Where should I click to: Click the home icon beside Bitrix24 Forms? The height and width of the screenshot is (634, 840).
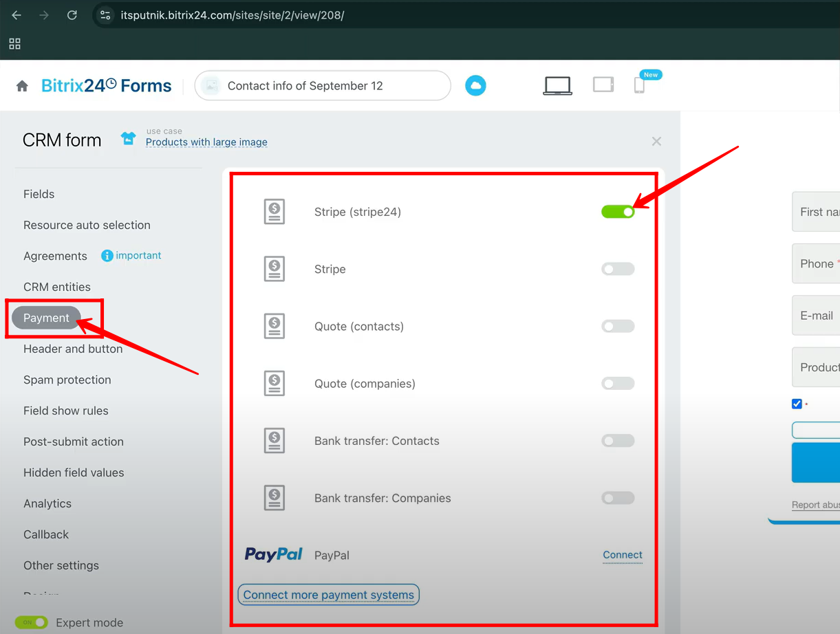tap(22, 86)
